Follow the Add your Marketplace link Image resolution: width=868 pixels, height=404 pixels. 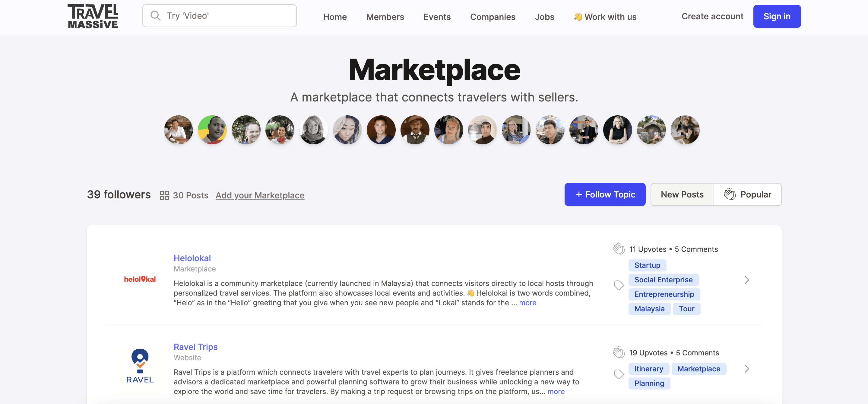pos(260,195)
